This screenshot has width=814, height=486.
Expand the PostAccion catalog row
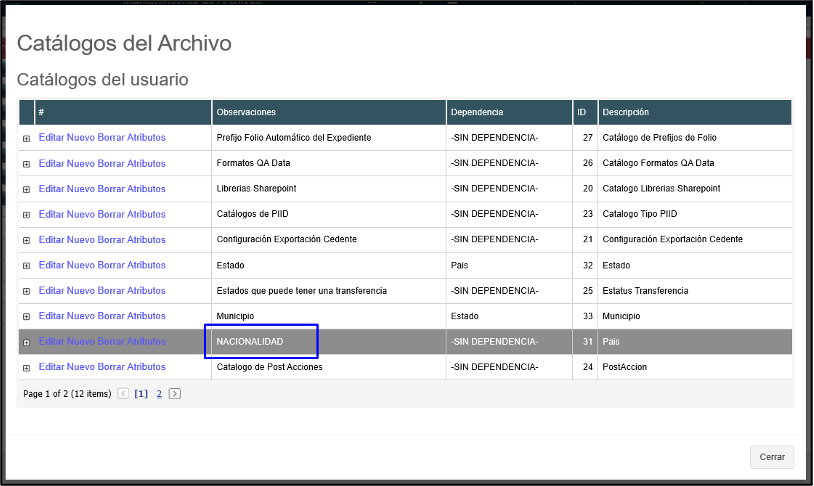tap(26, 367)
